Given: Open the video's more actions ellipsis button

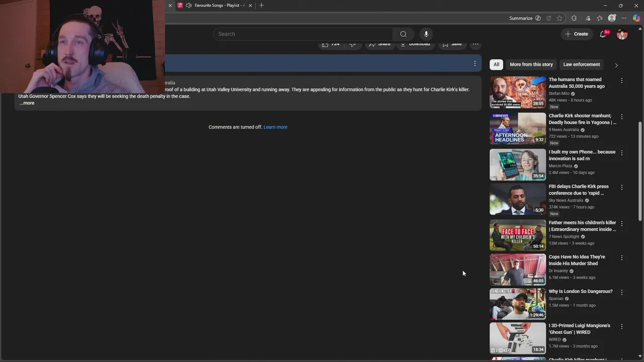Looking at the screenshot, I should coord(475,44).
